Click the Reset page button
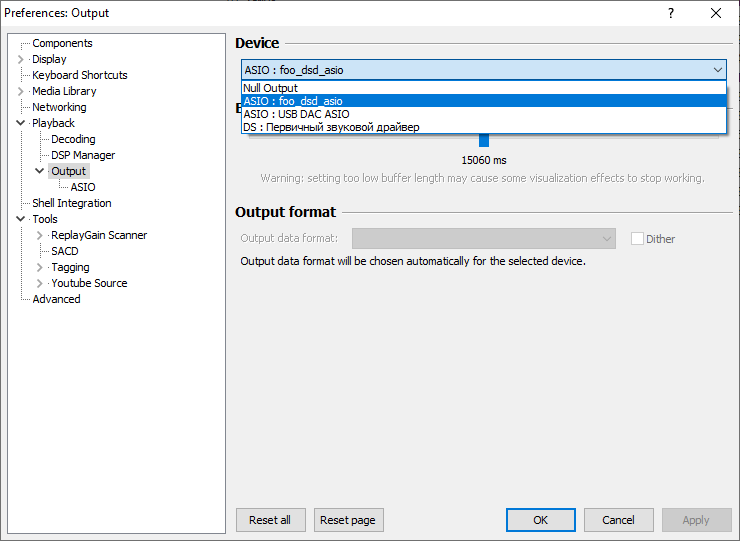This screenshot has height=541, width=740. click(x=348, y=520)
